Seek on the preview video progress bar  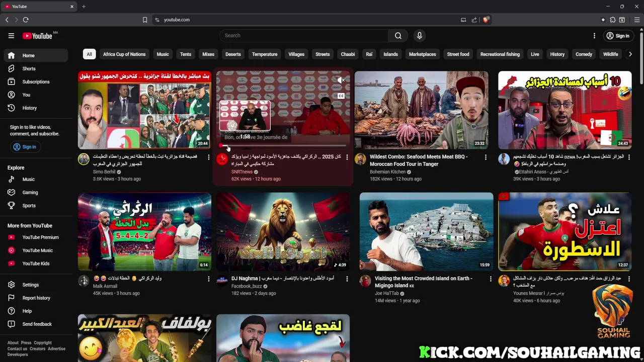coord(283,146)
